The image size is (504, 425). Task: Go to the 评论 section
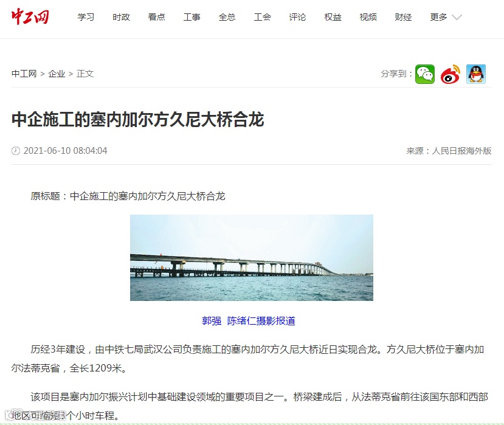coord(298,17)
